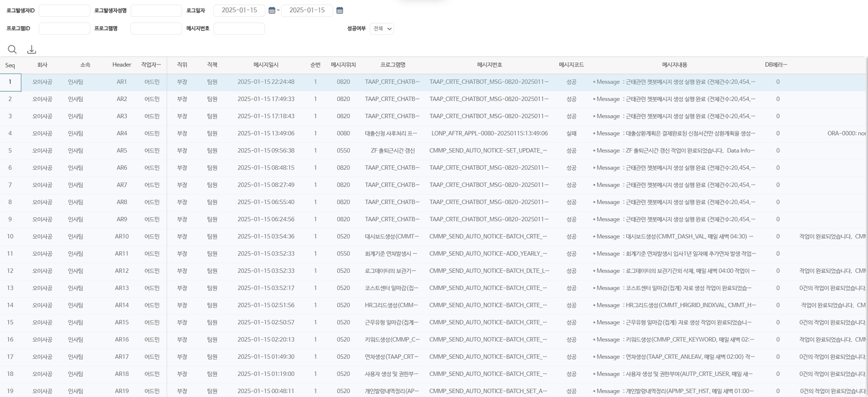Click the ZF 출퇴근시간 갱신 program cell
Viewport: 868px width, 397px height.
(392, 151)
